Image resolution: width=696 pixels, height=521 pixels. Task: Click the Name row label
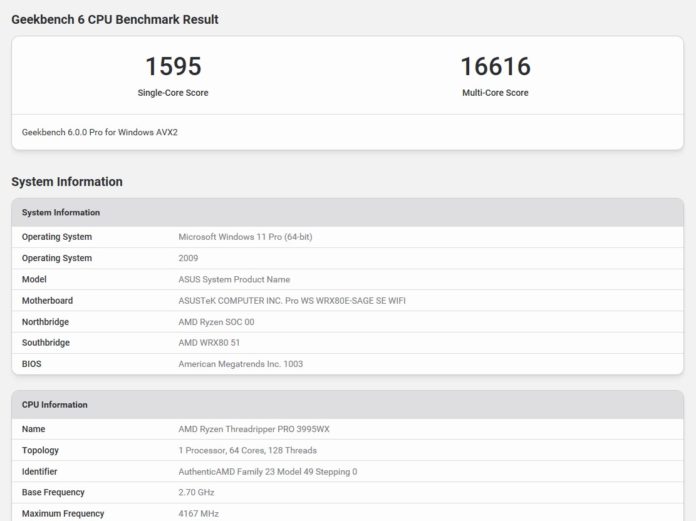(x=34, y=429)
